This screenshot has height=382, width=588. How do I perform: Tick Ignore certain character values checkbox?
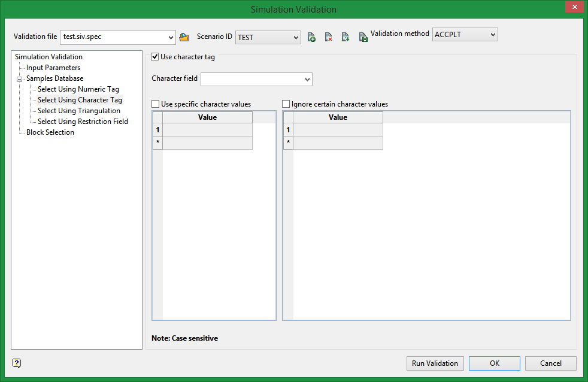(286, 104)
